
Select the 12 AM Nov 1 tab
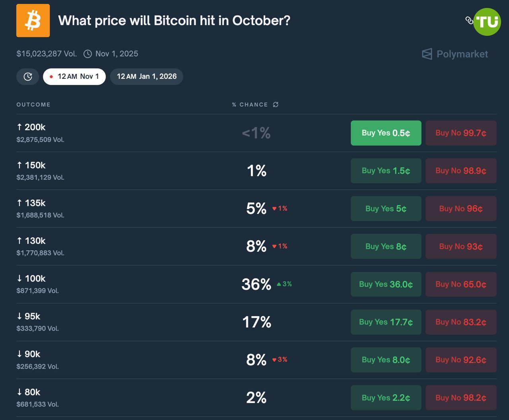74,77
